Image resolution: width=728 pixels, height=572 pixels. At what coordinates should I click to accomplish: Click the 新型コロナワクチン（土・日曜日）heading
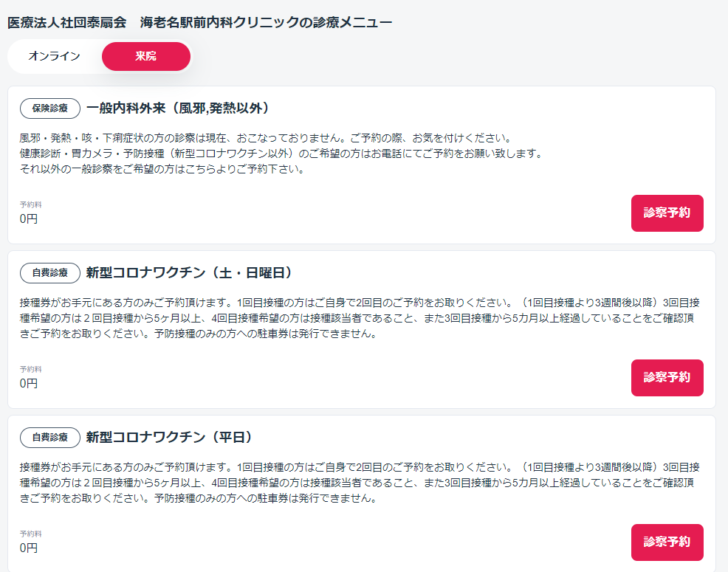click(189, 273)
